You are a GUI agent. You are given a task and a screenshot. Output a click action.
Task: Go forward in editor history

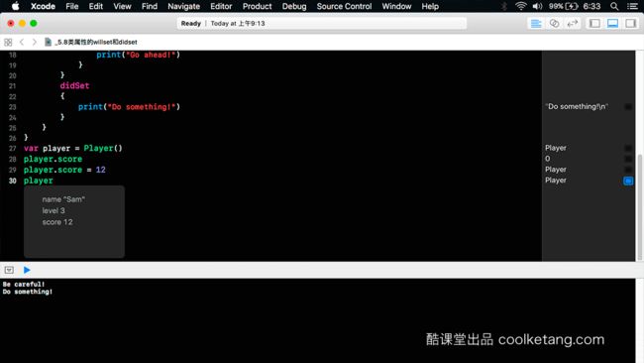(34, 42)
